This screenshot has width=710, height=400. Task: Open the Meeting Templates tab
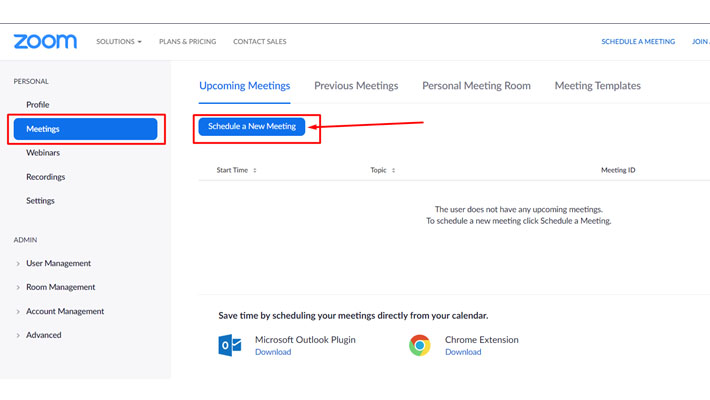click(x=598, y=86)
